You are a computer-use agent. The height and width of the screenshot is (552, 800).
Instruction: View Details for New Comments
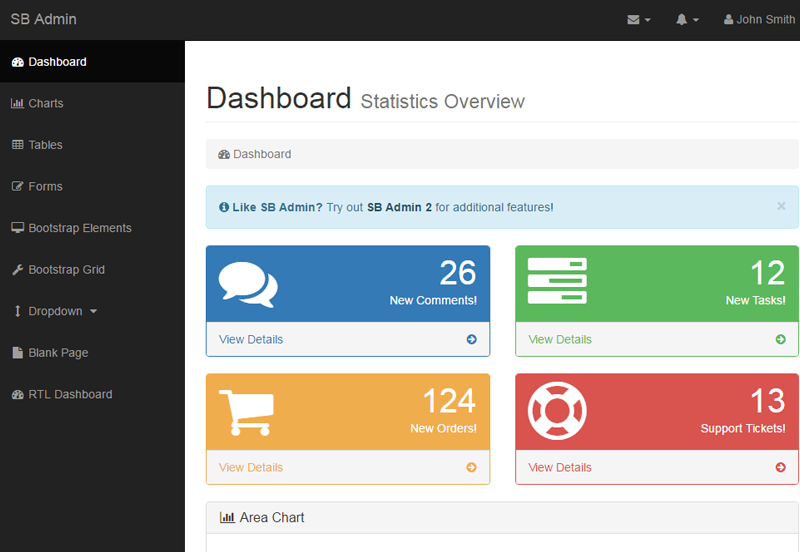click(251, 339)
